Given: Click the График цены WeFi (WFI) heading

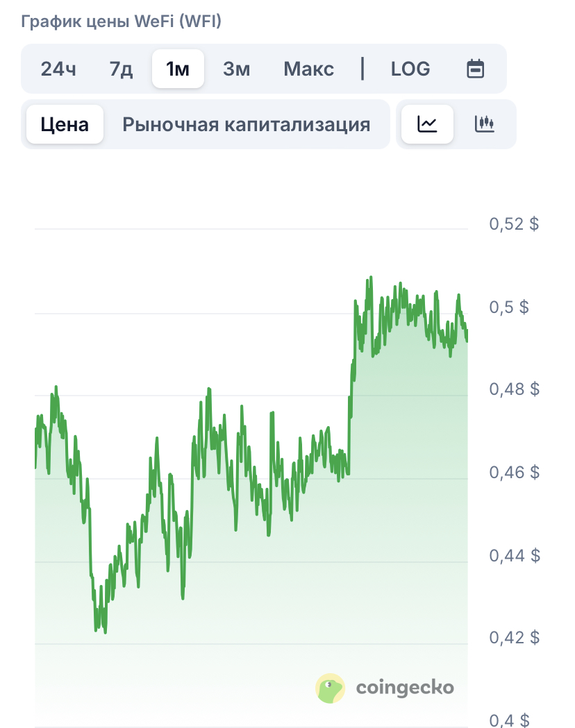Looking at the screenshot, I should point(122,22).
